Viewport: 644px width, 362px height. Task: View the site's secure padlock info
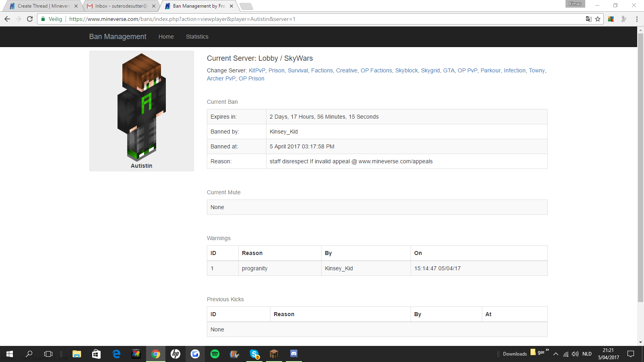tap(43, 19)
